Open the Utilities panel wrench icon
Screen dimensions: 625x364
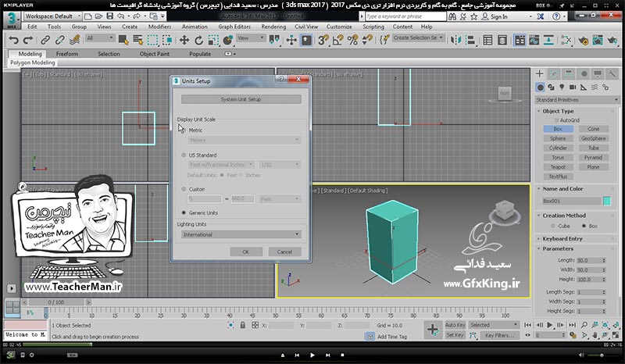coord(612,73)
